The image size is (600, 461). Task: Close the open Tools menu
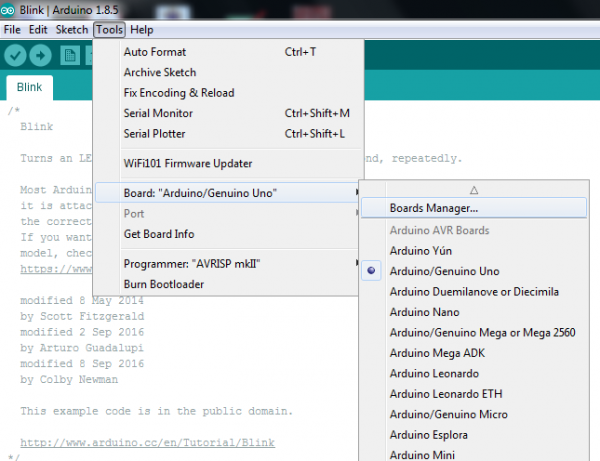[x=109, y=30]
